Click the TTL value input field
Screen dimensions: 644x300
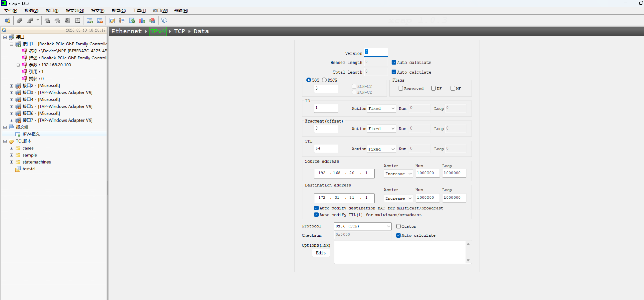tap(326, 149)
